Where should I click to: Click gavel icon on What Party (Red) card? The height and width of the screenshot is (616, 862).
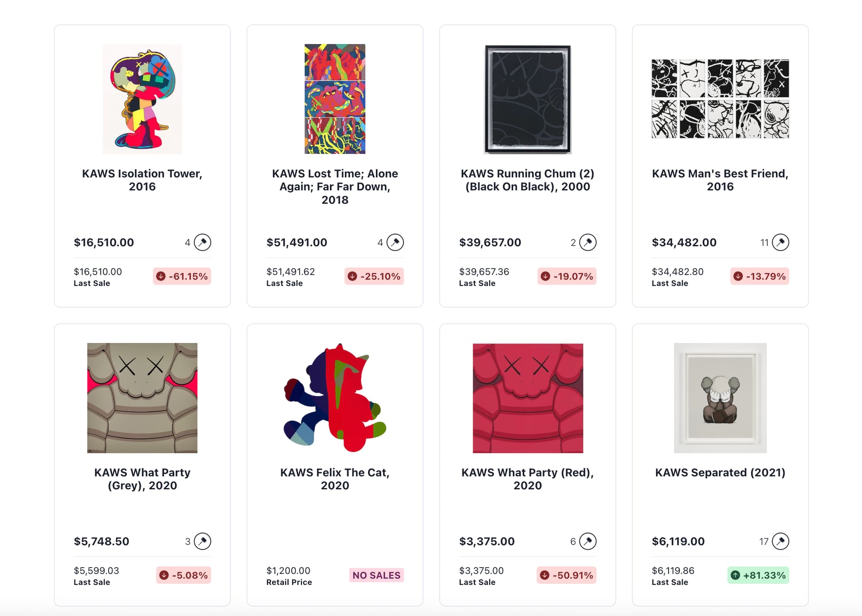point(588,541)
